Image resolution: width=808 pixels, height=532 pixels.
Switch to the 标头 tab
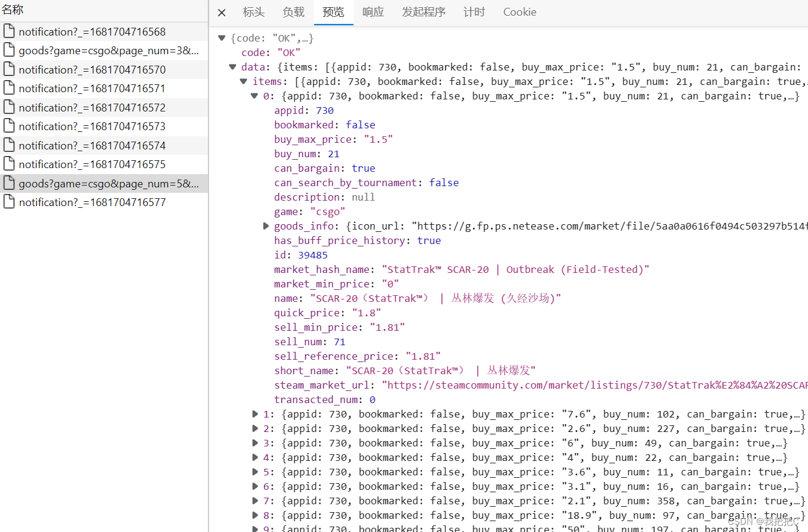(254, 12)
